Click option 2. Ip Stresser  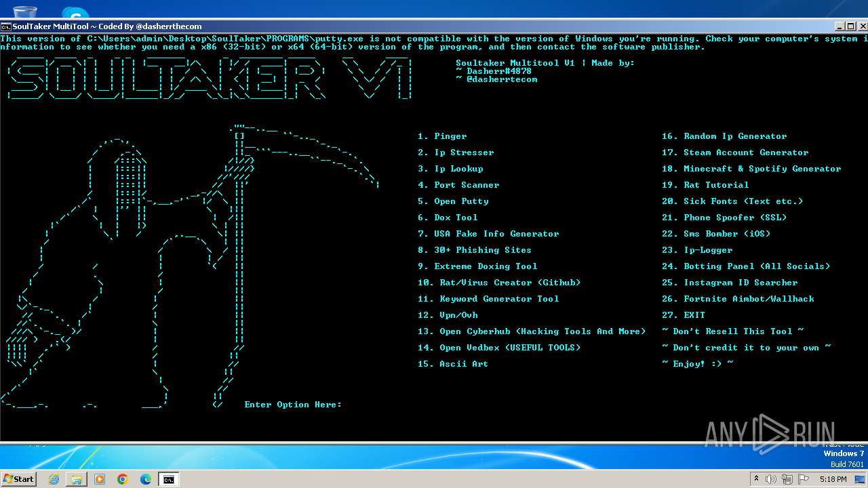(456, 152)
